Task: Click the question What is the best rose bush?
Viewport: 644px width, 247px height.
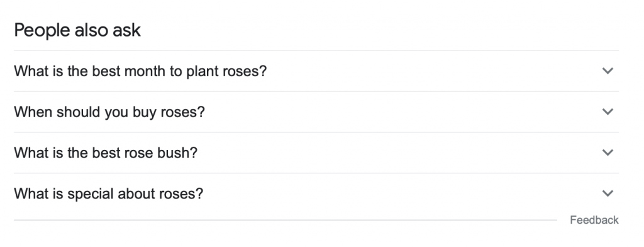Action: coord(106,152)
